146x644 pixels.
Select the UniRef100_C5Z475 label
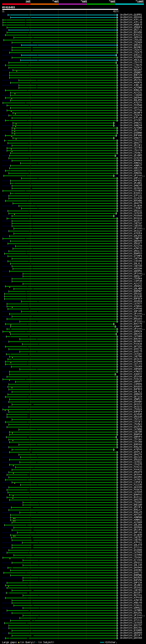point(131,53)
